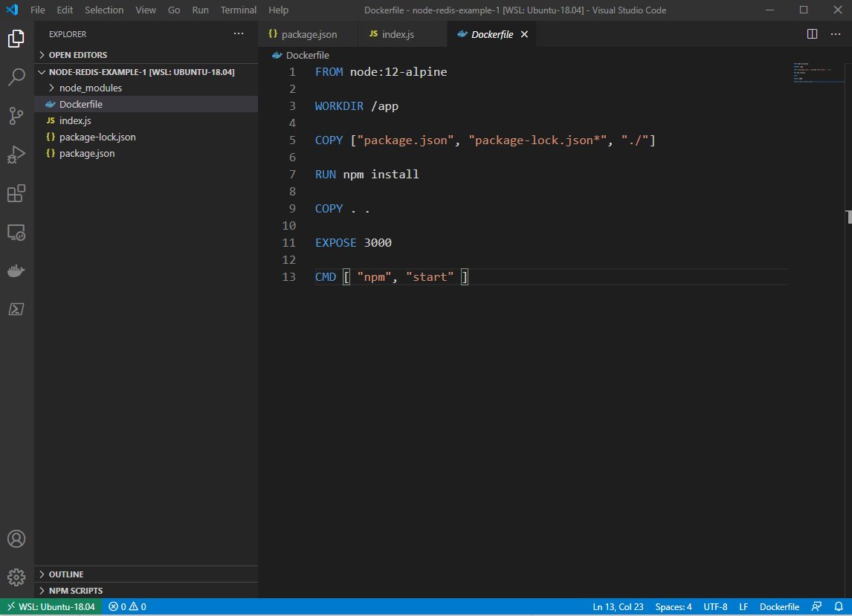Viewport: 852px width, 616px height.
Task: Click the Accounts icon in the Activity Bar
Action: [x=16, y=539]
